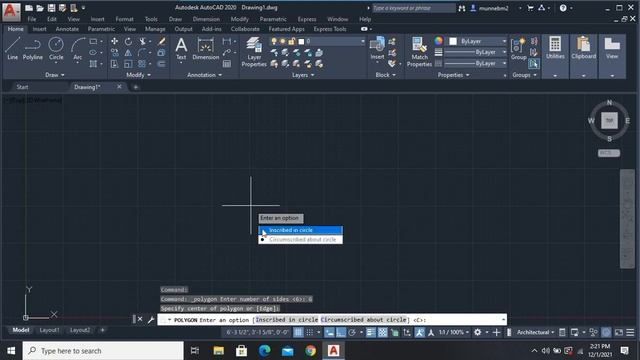The height and width of the screenshot is (360, 640).
Task: Select the Polyline tool
Action: tap(33, 49)
